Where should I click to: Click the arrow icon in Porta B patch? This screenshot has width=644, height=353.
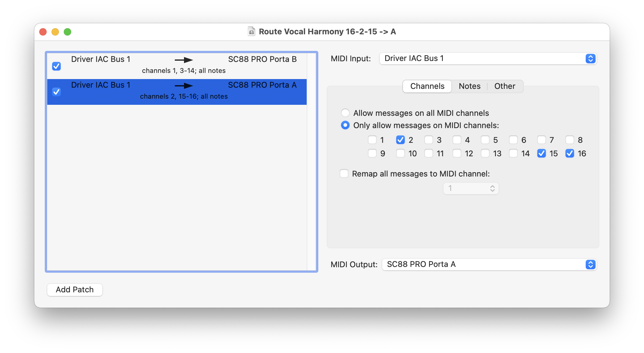[x=183, y=60]
